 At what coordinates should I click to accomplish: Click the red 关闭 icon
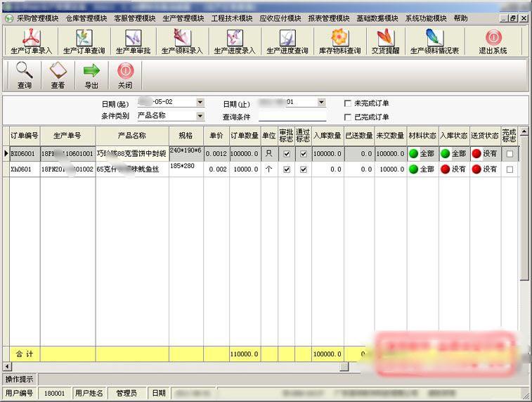(x=125, y=70)
